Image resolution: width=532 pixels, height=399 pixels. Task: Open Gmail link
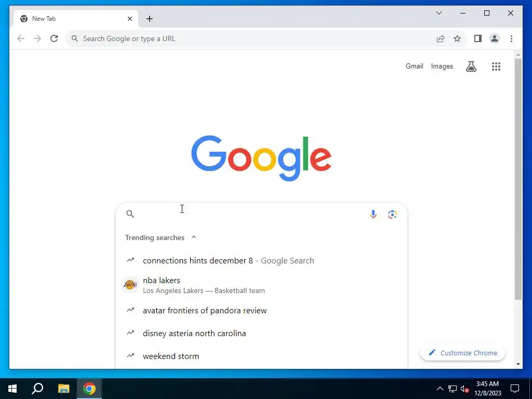[414, 66]
